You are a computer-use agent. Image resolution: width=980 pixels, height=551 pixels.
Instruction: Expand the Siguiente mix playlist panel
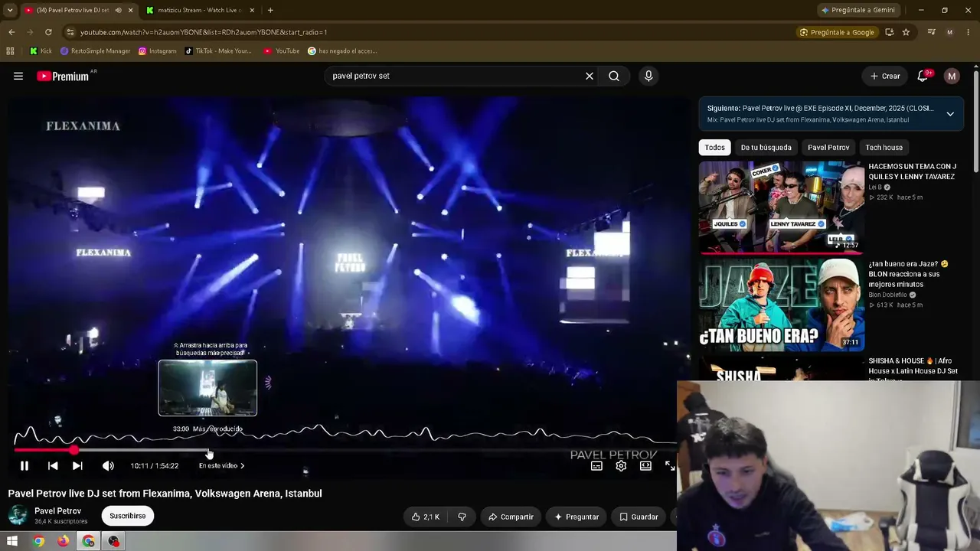pyautogui.click(x=950, y=114)
